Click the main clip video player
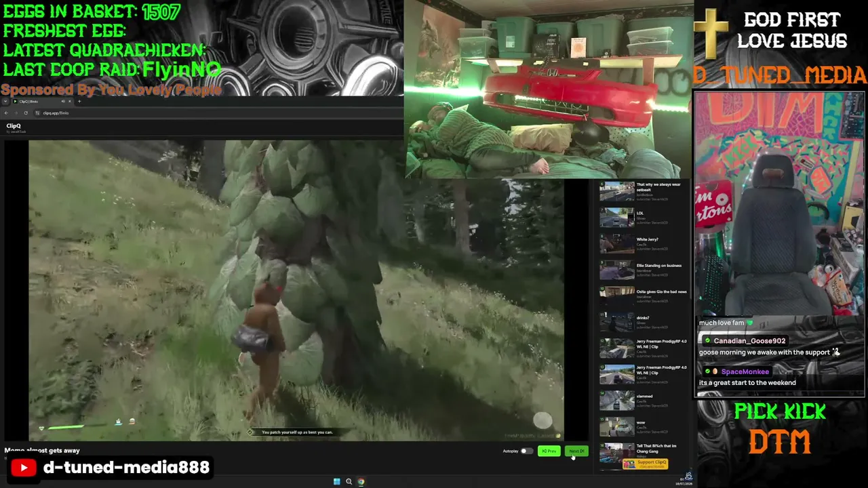This screenshot has height=488, width=868. tap(296, 290)
